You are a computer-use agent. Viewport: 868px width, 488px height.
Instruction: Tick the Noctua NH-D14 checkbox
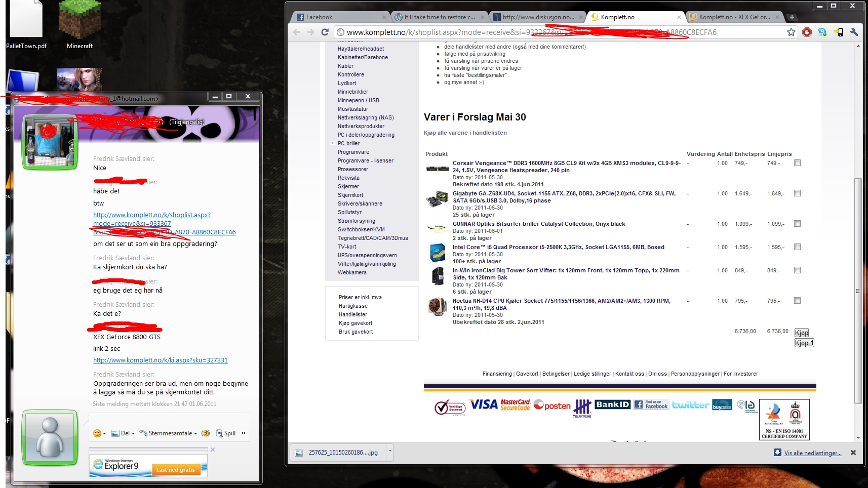[798, 301]
